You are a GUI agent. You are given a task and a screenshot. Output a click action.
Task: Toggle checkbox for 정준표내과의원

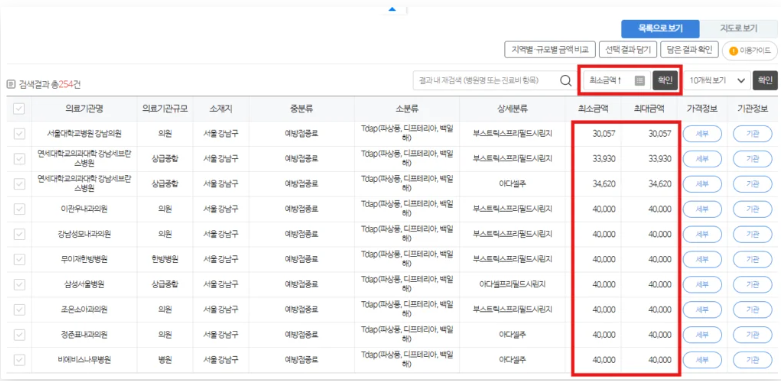coord(19,335)
